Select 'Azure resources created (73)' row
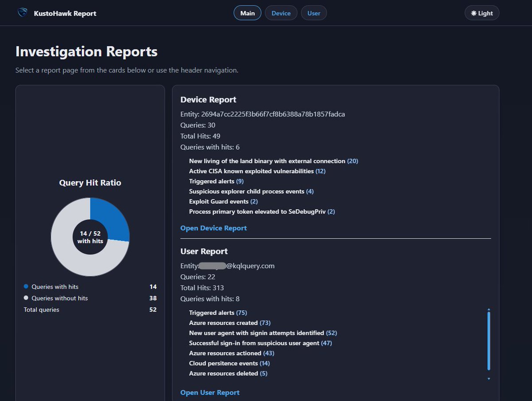The image size is (532, 401). tap(230, 323)
